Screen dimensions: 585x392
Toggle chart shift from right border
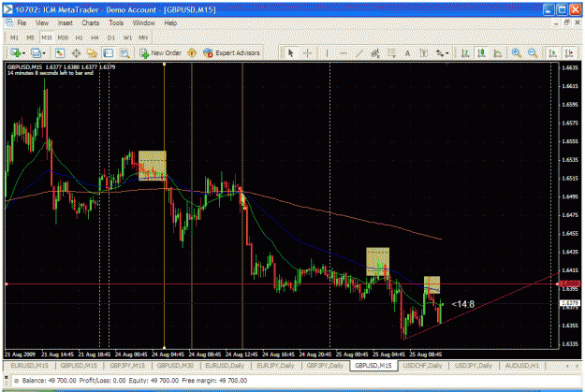569,53
